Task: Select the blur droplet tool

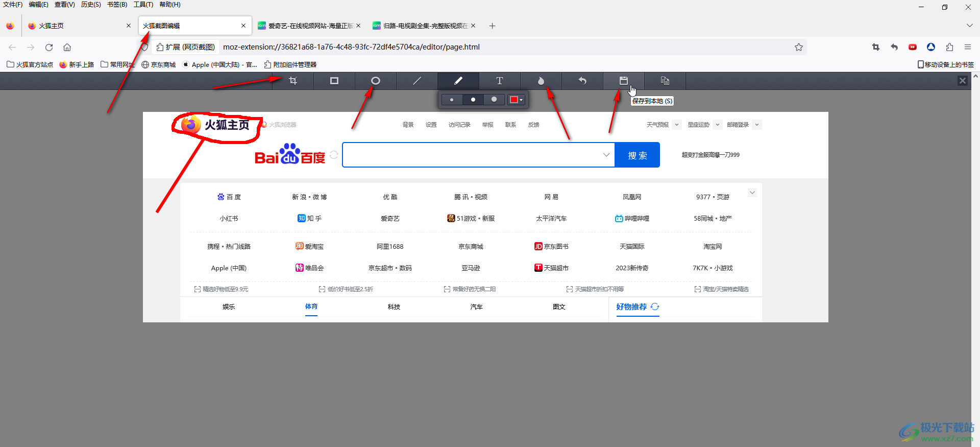Action: point(541,81)
